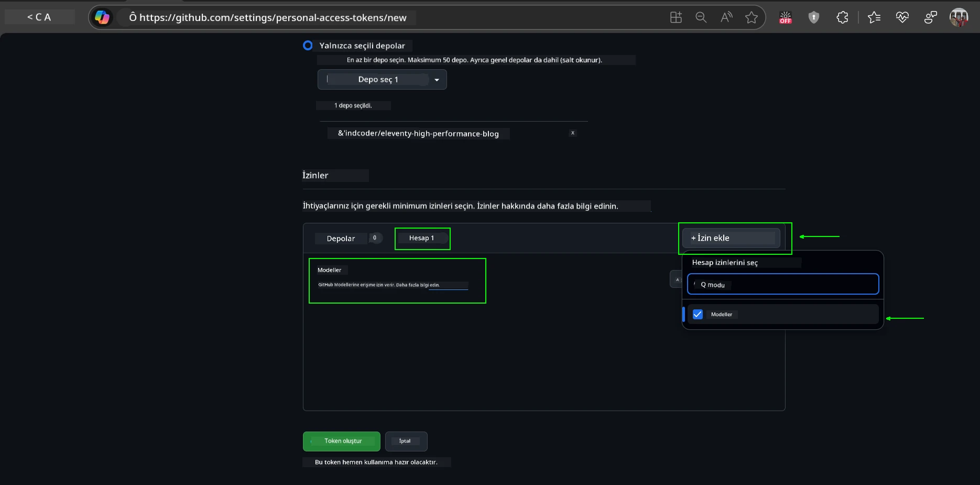Select 'Yalnızca seçili depolar' radio button
Viewport: 980px width, 485px height.
(308, 46)
